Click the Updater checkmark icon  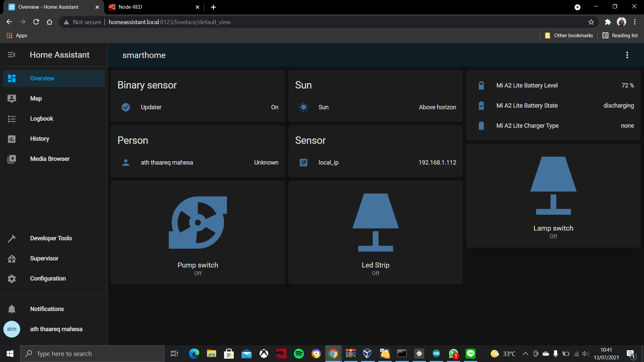tap(126, 107)
